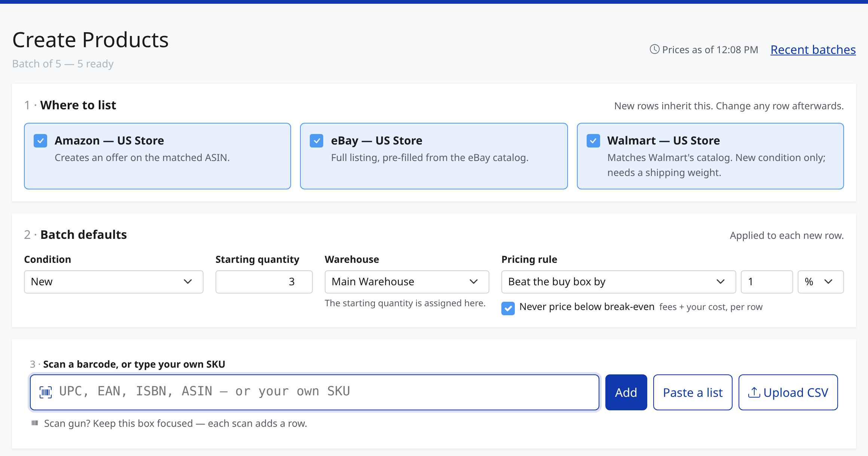Click the eBay card text about eBay catalog

coord(430,158)
